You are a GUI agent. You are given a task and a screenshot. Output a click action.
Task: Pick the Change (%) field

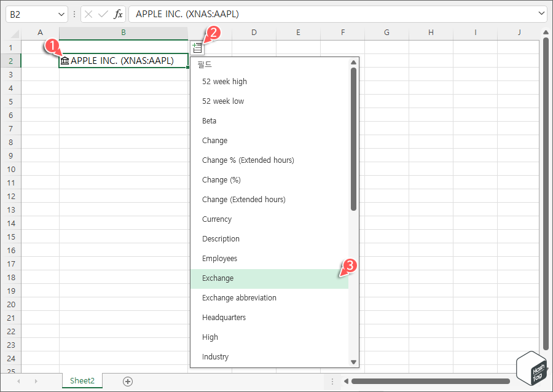pyautogui.click(x=270, y=180)
